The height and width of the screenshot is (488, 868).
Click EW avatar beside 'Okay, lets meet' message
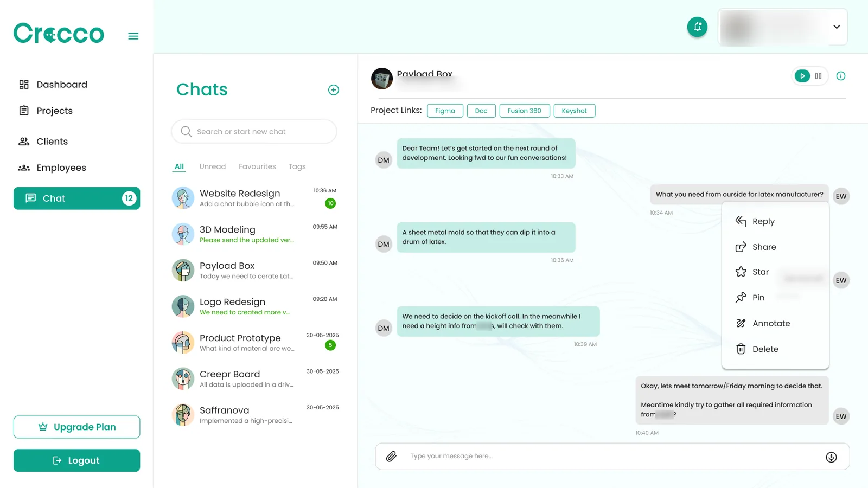(841, 416)
